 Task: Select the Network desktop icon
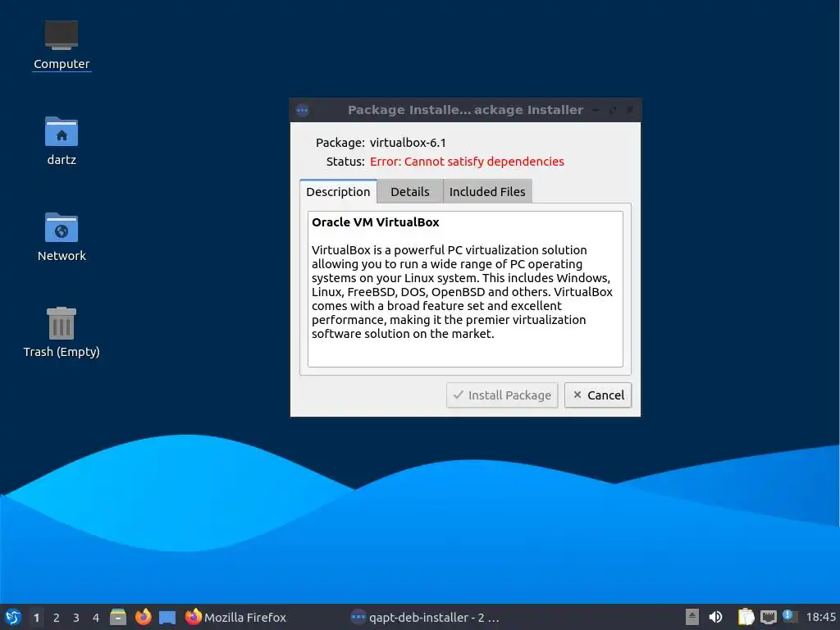pyautogui.click(x=62, y=237)
